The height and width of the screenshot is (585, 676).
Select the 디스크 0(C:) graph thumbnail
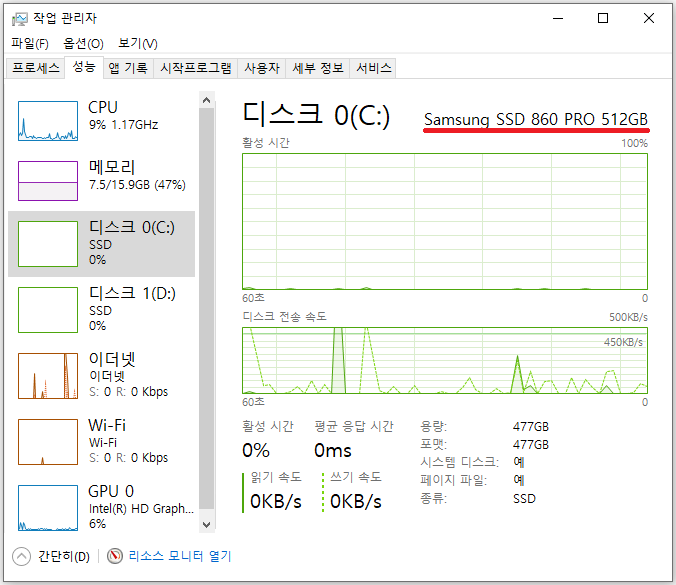tap(48, 244)
